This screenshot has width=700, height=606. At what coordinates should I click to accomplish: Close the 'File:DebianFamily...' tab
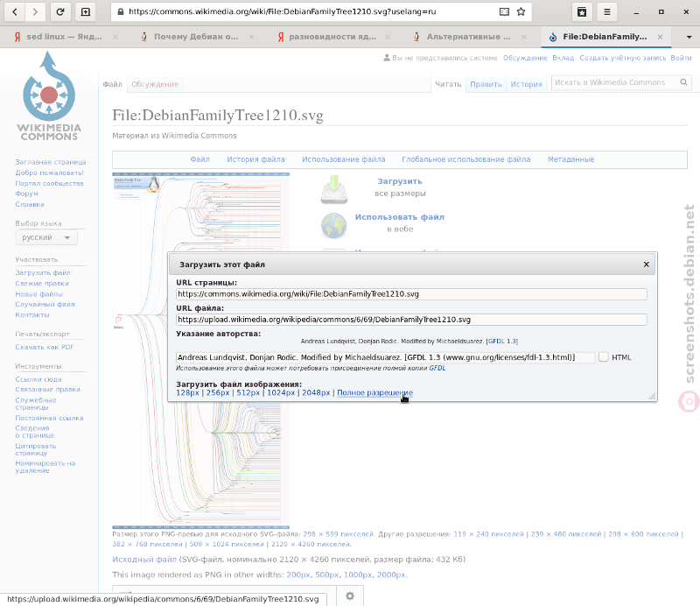coord(660,37)
